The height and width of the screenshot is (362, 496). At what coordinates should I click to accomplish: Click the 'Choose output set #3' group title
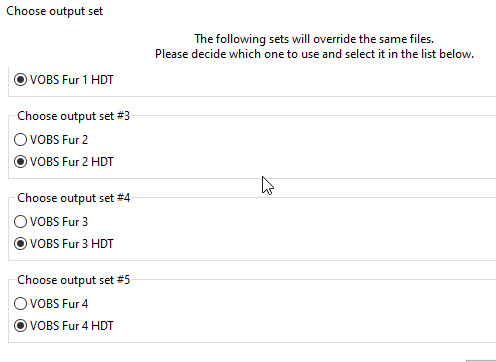73,116
